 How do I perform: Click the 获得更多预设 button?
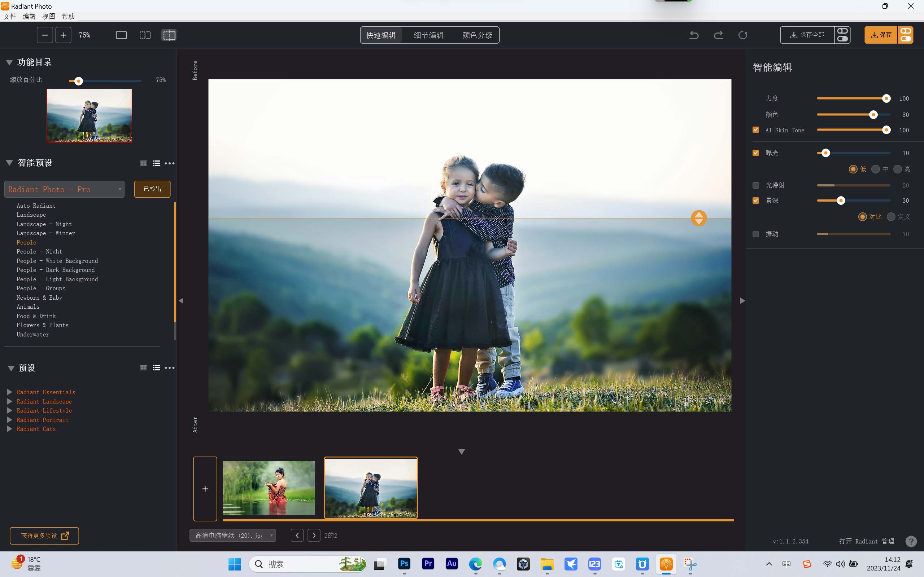tap(44, 536)
